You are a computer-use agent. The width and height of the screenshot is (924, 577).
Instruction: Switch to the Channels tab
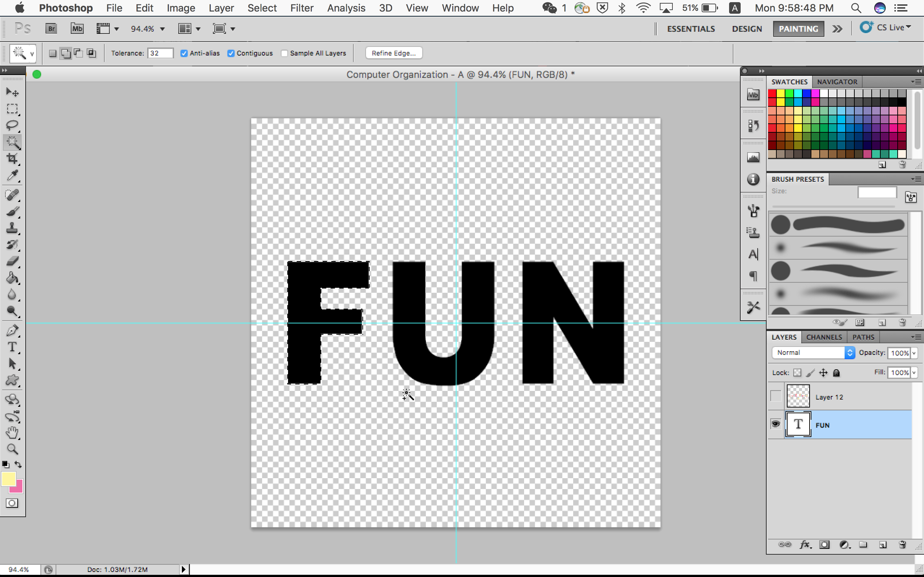click(824, 337)
